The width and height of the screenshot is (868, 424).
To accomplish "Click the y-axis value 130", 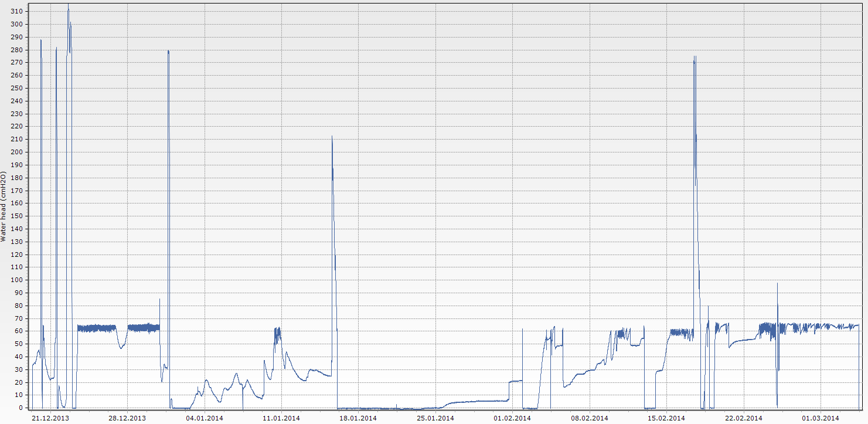I will [x=17, y=242].
